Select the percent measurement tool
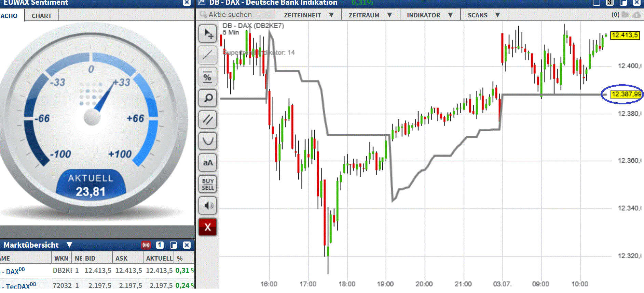644x293 pixels. (208, 76)
